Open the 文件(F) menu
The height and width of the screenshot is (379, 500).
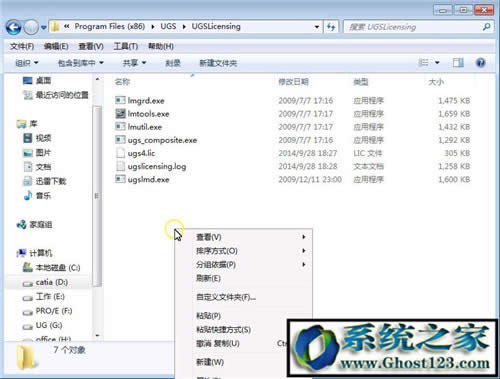22,46
